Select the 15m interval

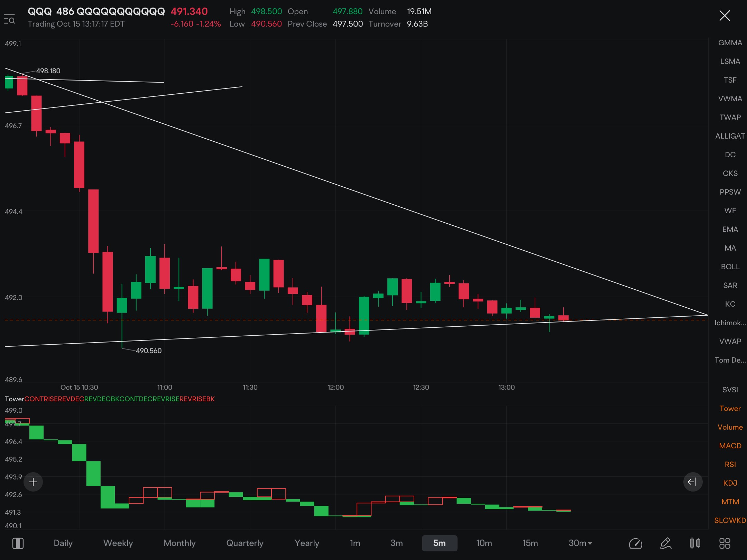(530, 543)
